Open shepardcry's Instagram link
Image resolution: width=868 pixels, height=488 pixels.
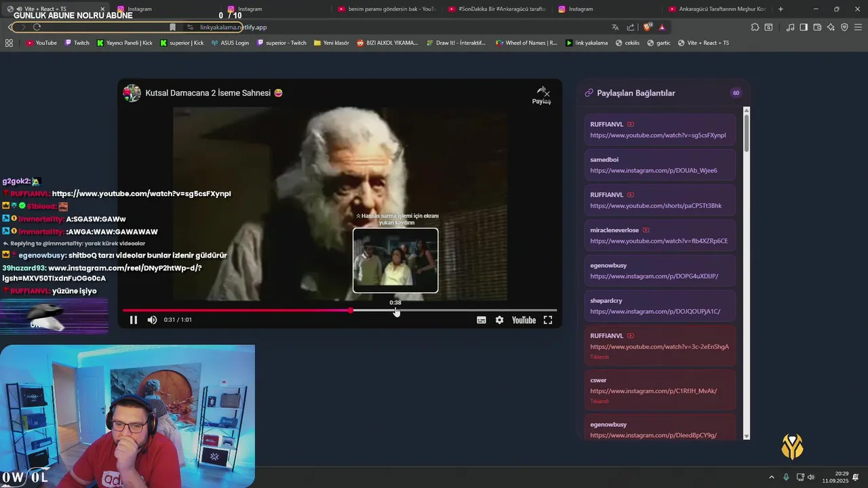[x=655, y=311]
